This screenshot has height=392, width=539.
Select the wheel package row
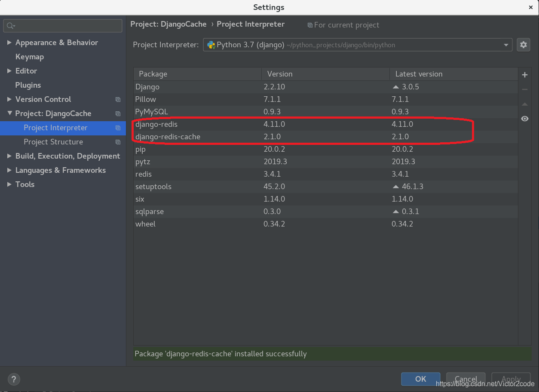pyautogui.click(x=325, y=224)
